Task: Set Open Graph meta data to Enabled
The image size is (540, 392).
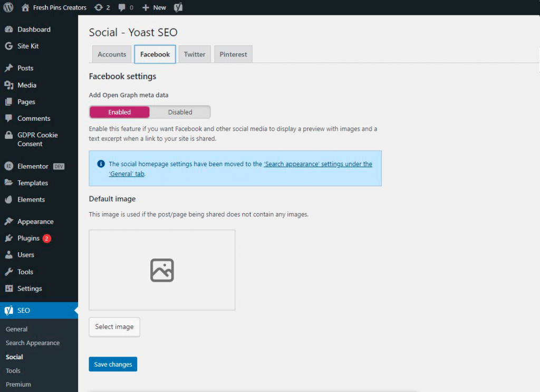Action: click(120, 112)
